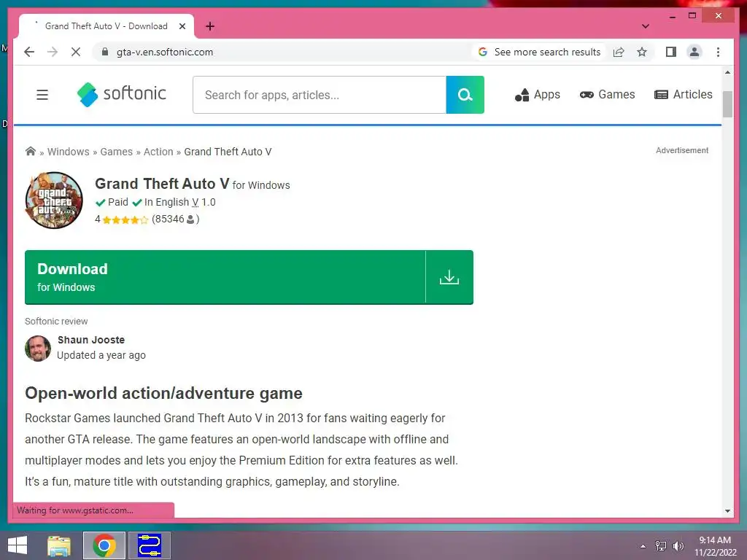
Task: Close the Grand Theft Auto V tab
Action: coord(182,26)
